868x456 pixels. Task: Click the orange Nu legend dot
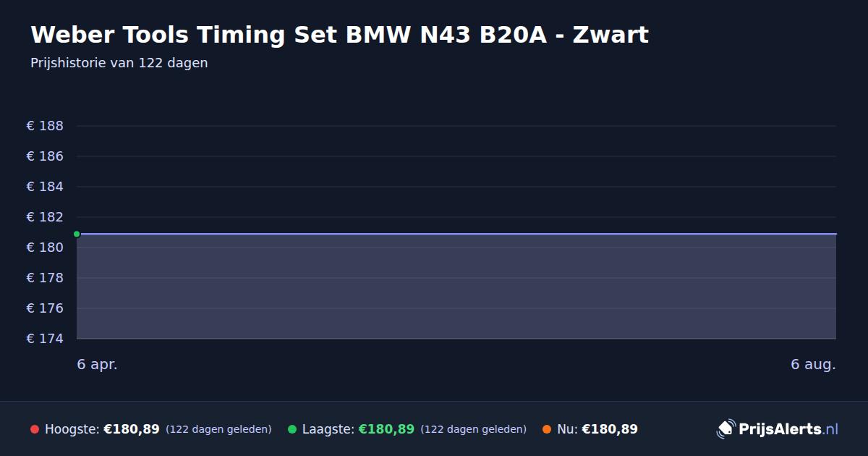pyautogui.click(x=547, y=429)
